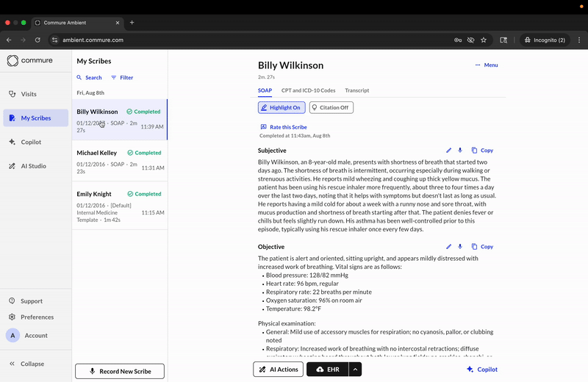Image resolution: width=588 pixels, height=382 pixels.
Task: Click the Incognito (2) indicator
Action: point(545,40)
